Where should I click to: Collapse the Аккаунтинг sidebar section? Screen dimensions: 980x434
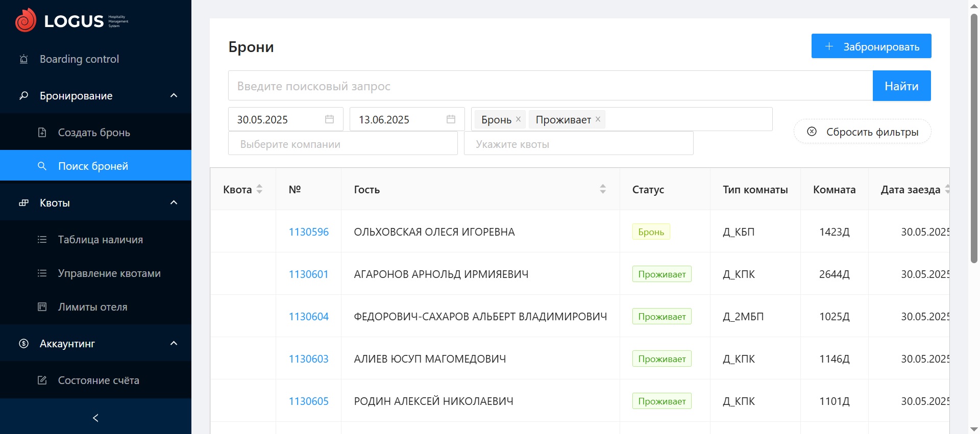click(x=174, y=344)
